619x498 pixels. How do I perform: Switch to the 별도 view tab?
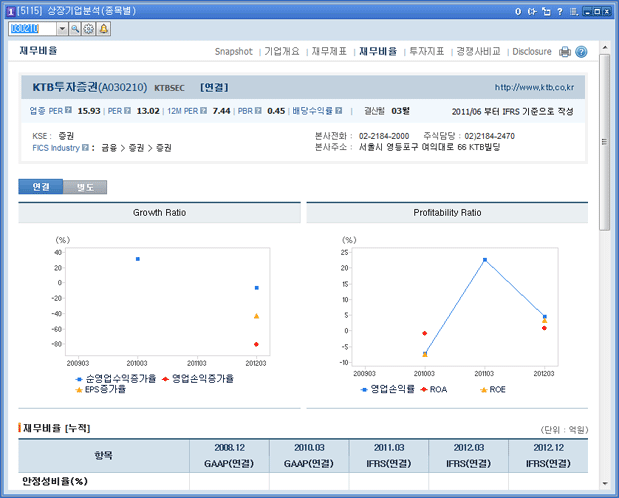tap(84, 187)
